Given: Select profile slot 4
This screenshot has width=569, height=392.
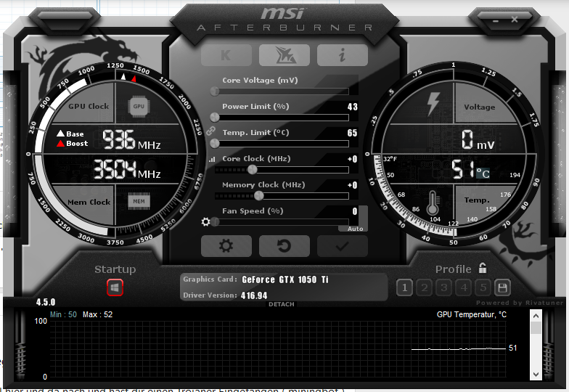Looking at the screenshot, I should pos(463,287).
